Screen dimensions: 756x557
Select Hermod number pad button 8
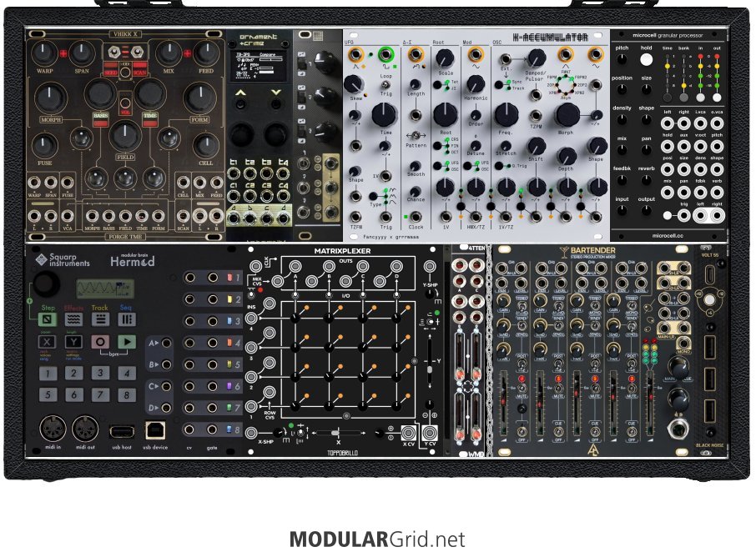(127, 394)
